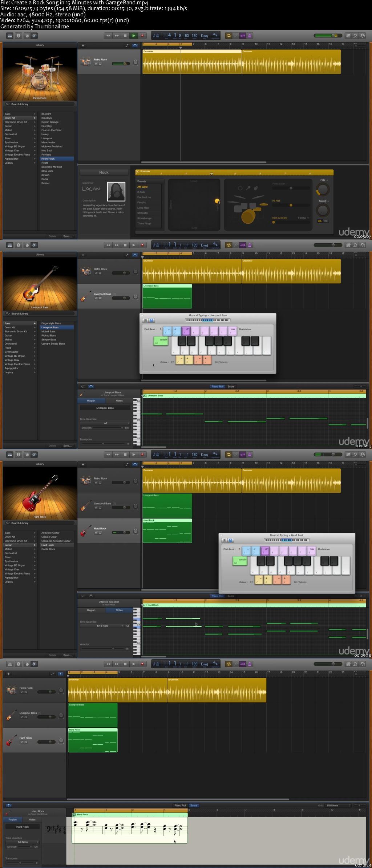Screen dimensions: 372x868
Task: Lower octave with Z key in Musical Typing – Liverpool Bass
Action: pos(180,360)
